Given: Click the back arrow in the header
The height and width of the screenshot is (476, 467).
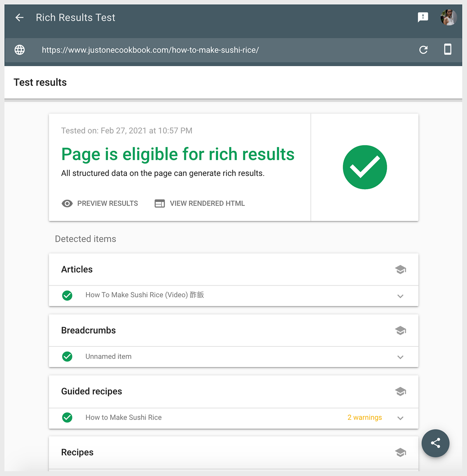Looking at the screenshot, I should [x=19, y=17].
